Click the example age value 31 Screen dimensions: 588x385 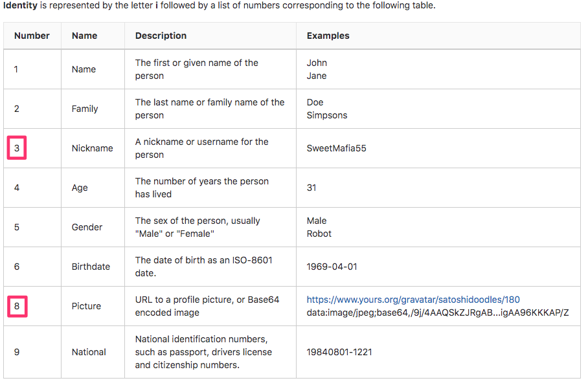click(311, 188)
